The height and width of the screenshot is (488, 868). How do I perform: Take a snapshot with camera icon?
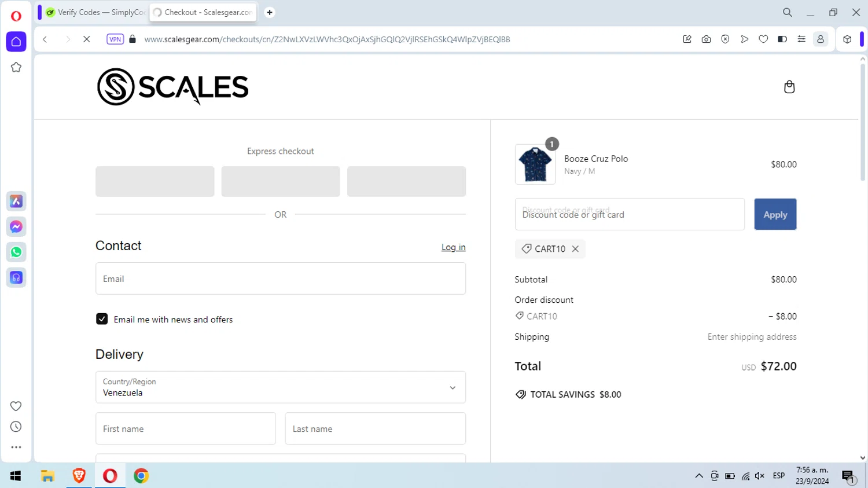click(x=706, y=39)
